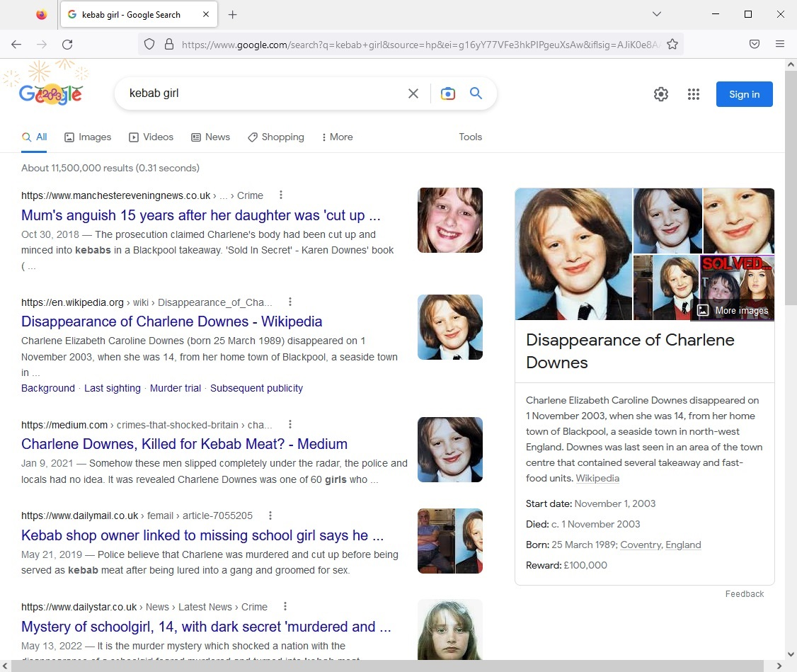Switch to News tab
The image size is (797, 672).
point(210,137)
